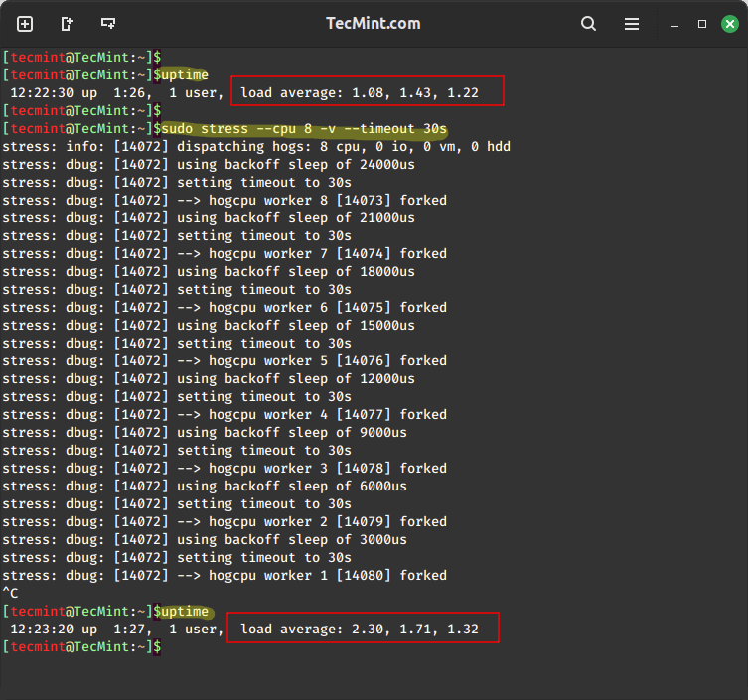
Task: Minimize the TecMint.com terminal window
Action: (x=674, y=24)
